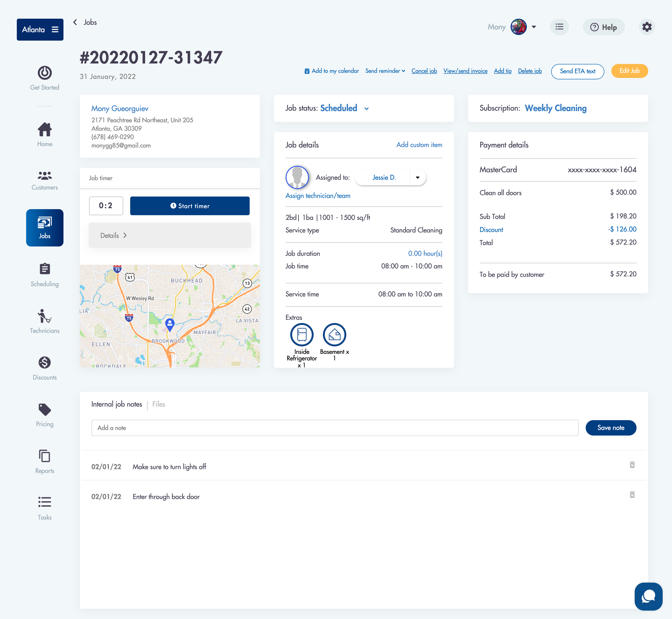Image resolution: width=672 pixels, height=619 pixels.
Task: Open the Assigned to Jessie D. dropdown arrow
Action: point(417,178)
